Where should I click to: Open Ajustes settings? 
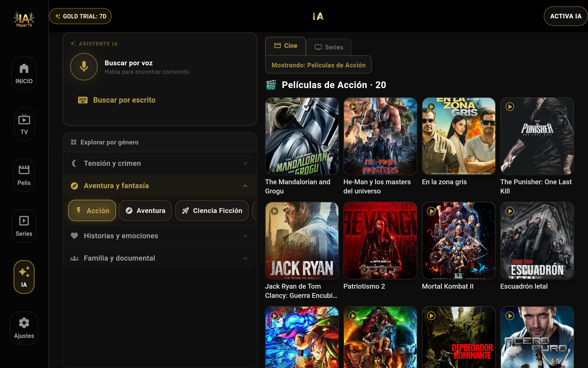(24, 328)
